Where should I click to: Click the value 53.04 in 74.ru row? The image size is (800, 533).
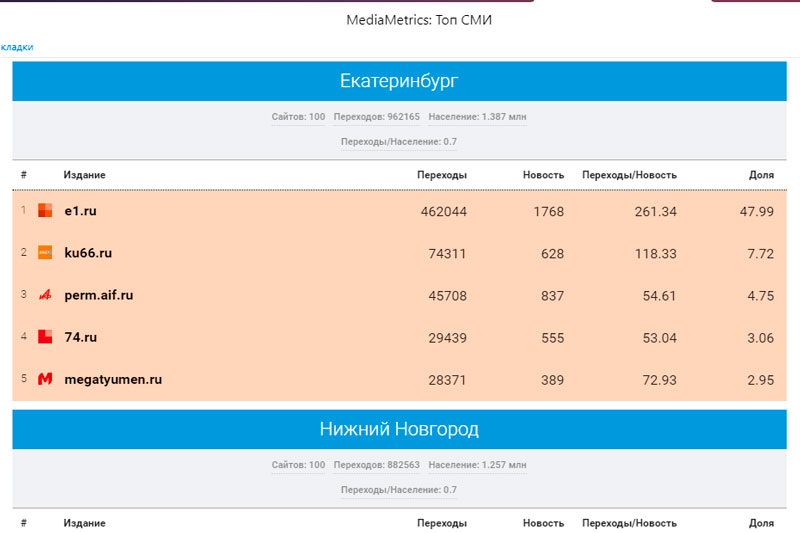point(659,338)
